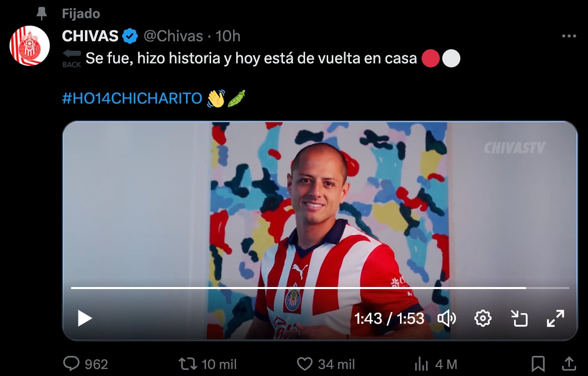Click the @Chivas handle
588x376 pixels.
click(x=173, y=36)
